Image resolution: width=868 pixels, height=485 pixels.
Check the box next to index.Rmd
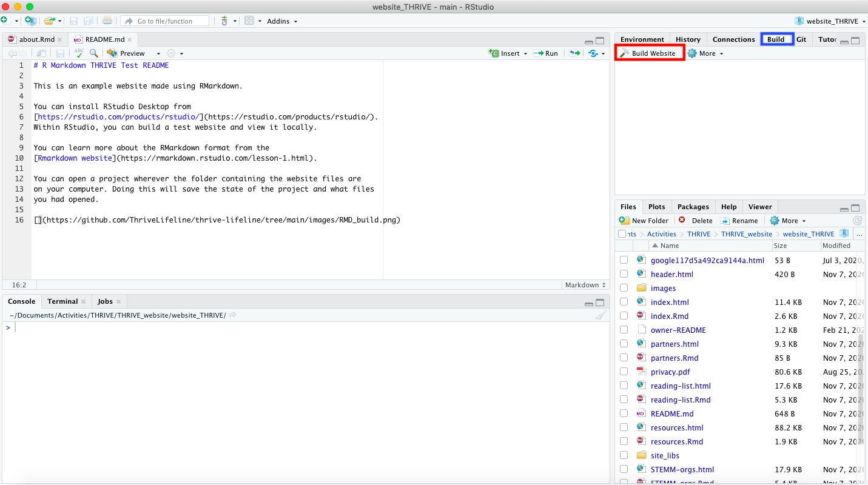pos(624,316)
